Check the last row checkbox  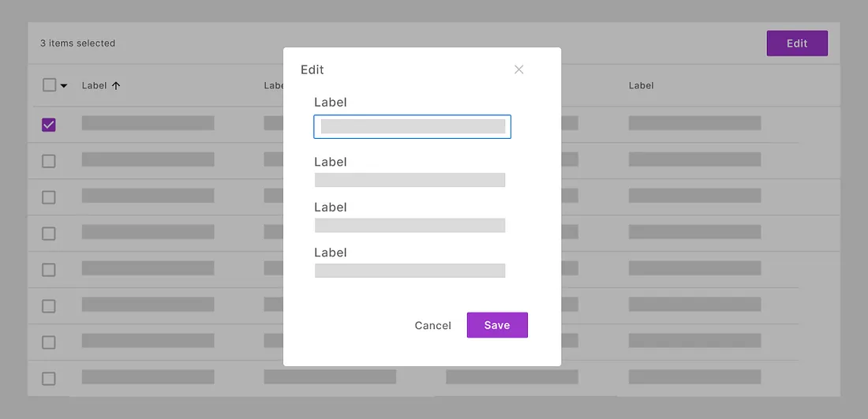(x=49, y=379)
